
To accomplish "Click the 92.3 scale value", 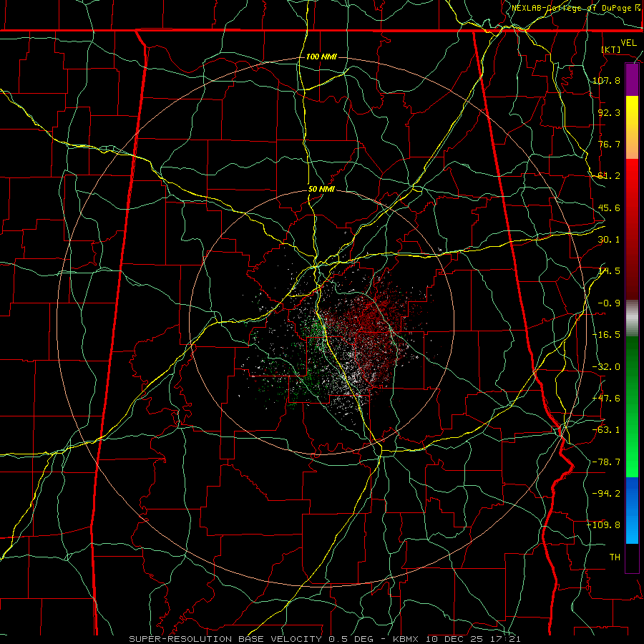I will point(609,112).
